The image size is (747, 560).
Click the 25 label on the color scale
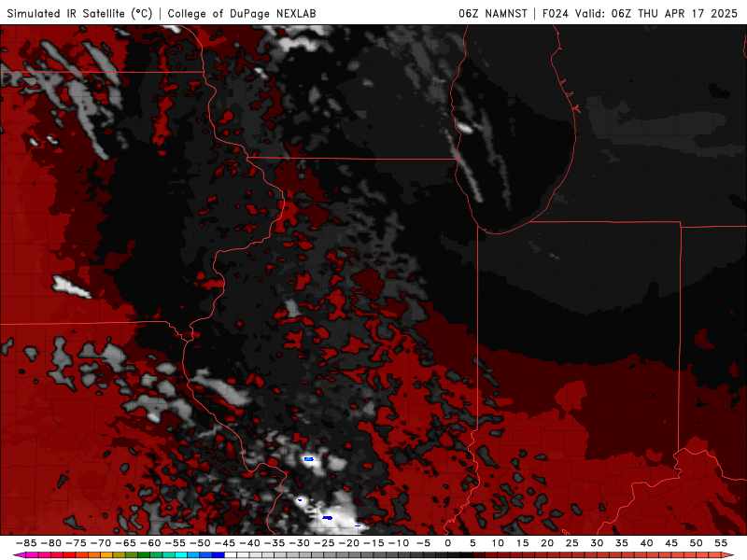571,543
